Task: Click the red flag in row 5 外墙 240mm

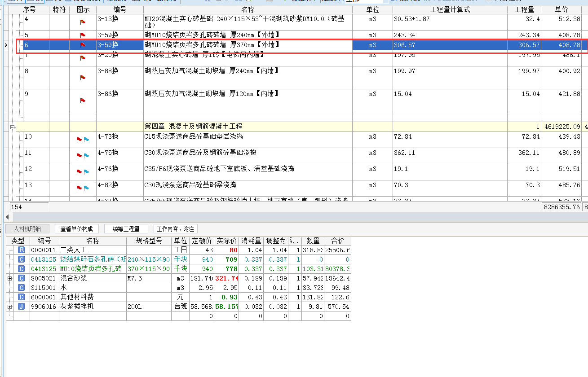Action: 83,35
